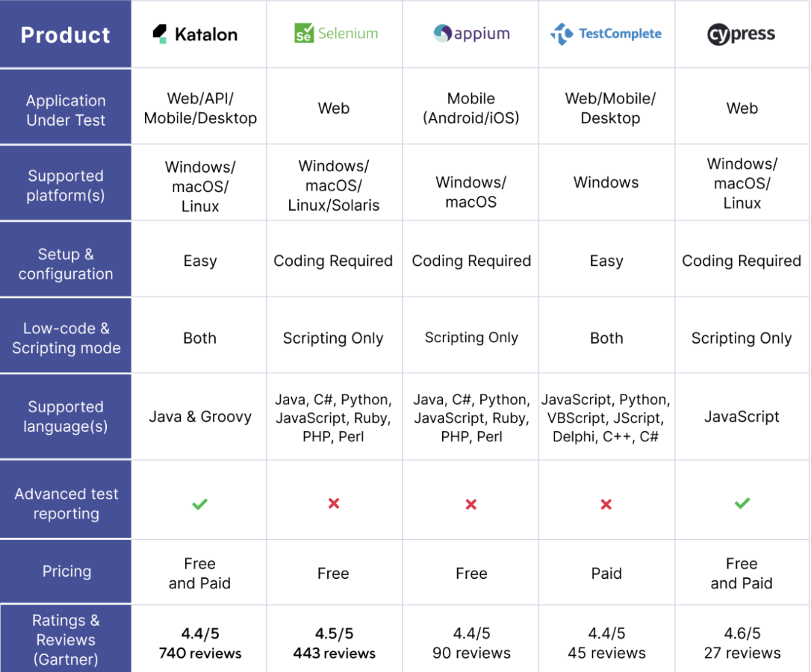
Task: Click the Setup & configuration row header
Action: tap(65, 264)
